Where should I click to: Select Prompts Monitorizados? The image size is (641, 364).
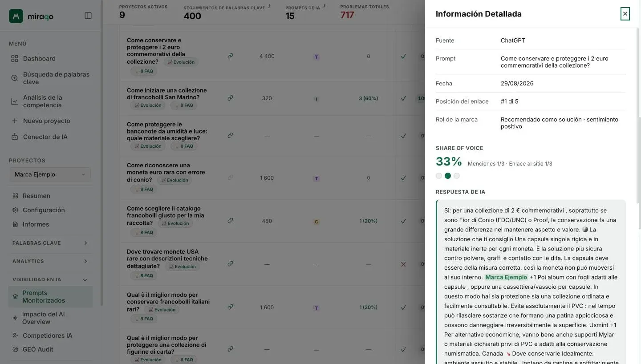point(50,296)
